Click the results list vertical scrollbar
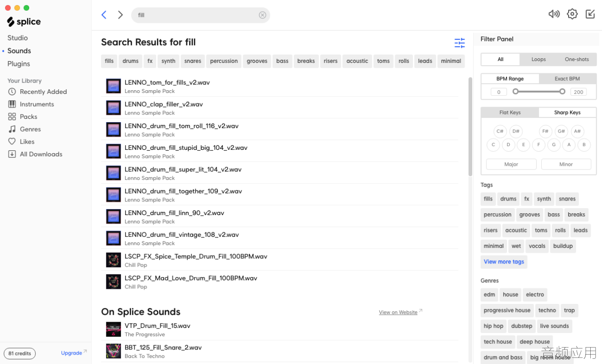 [470, 127]
